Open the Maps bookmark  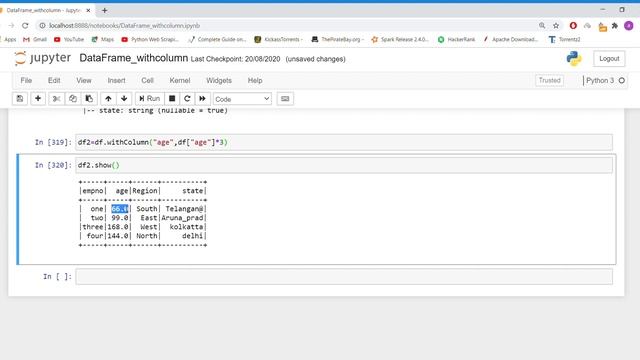click(103, 40)
